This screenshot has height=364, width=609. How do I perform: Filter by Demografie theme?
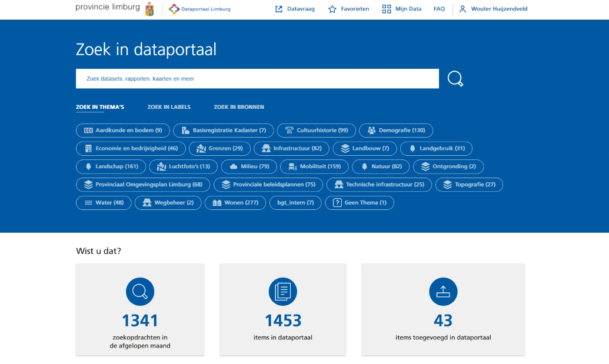click(396, 131)
